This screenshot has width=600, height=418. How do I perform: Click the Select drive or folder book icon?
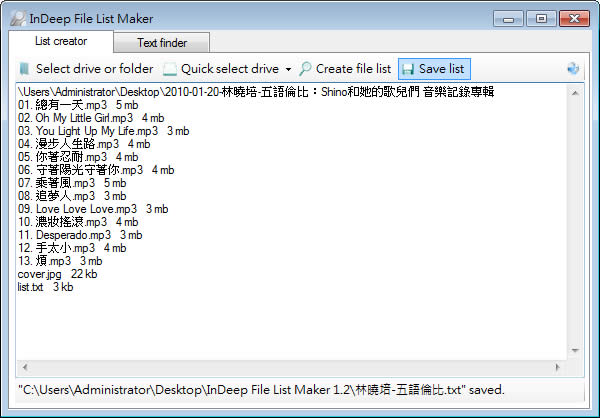[25, 69]
